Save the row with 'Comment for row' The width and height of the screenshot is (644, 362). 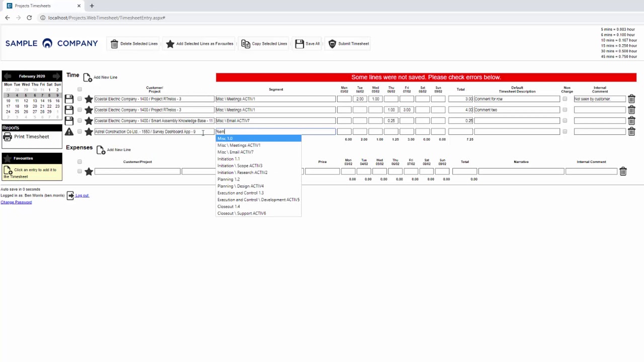point(69,99)
